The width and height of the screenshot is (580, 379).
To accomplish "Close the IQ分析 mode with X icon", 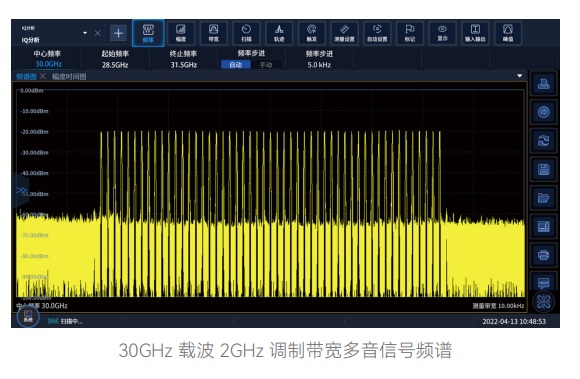I will click(x=98, y=33).
